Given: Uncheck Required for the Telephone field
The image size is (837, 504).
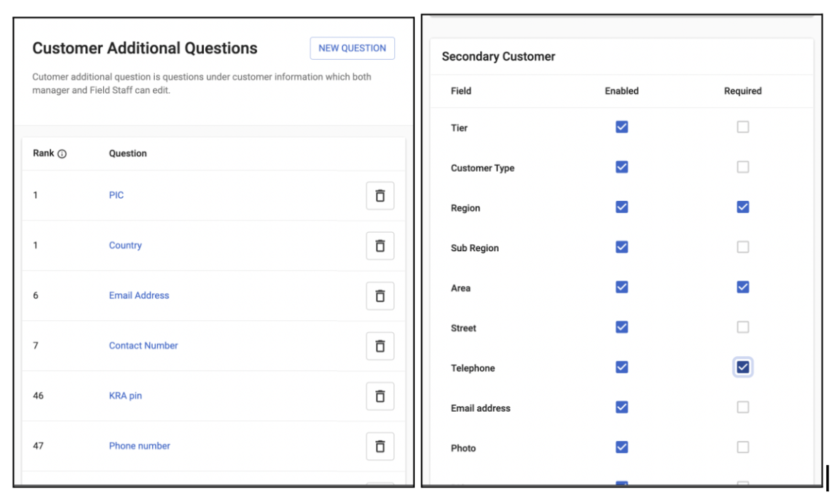Looking at the screenshot, I should (x=742, y=367).
